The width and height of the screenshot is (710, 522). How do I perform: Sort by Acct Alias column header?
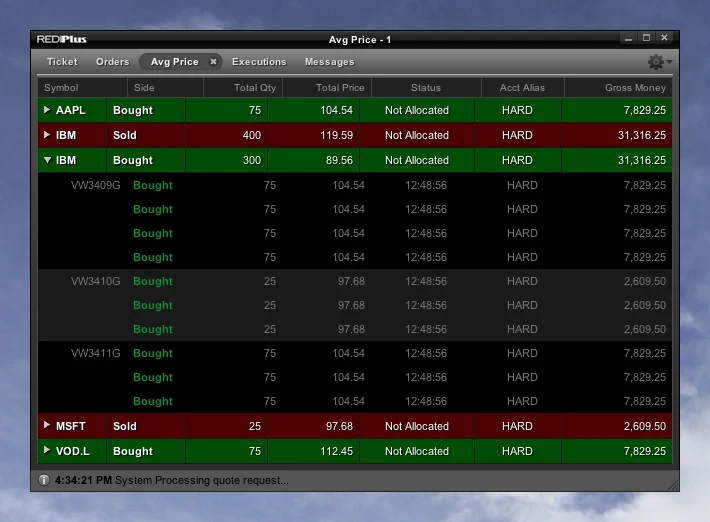523,88
